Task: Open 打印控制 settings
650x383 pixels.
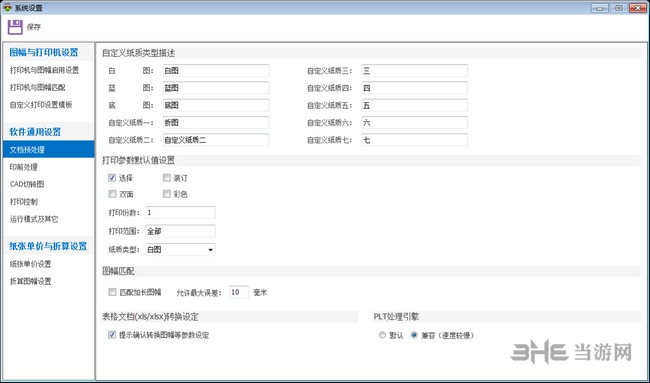Action: (24, 202)
